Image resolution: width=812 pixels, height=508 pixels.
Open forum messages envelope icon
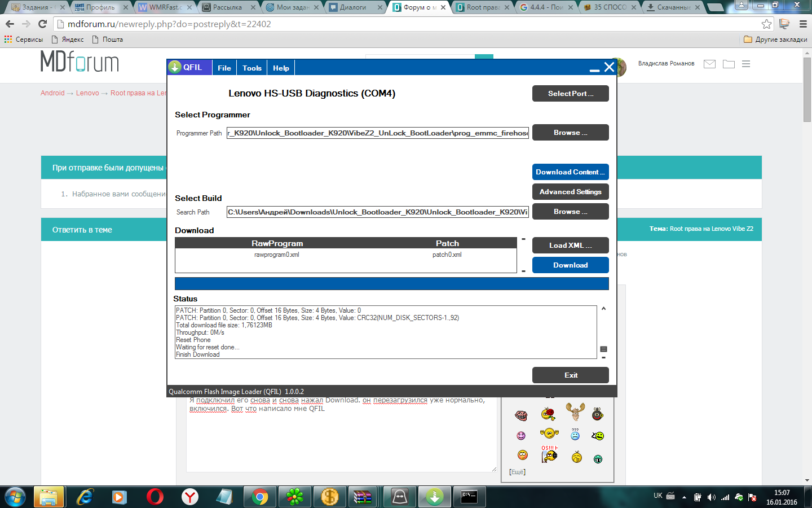tap(710, 64)
